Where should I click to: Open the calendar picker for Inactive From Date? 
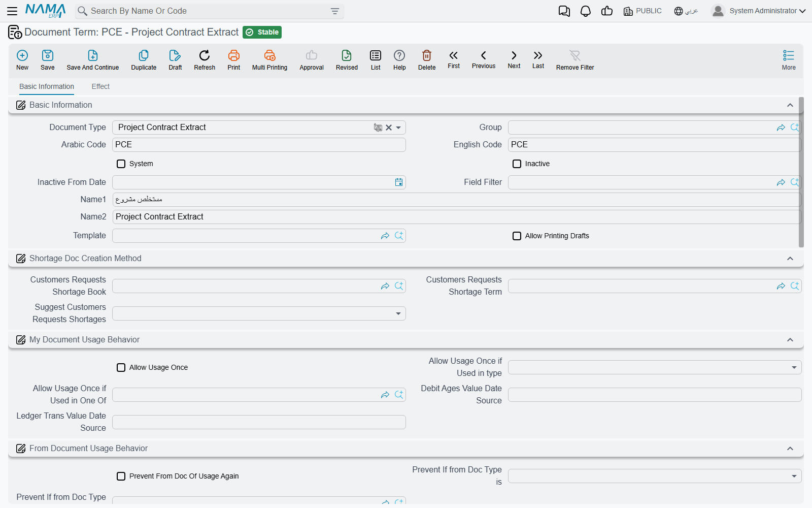tap(399, 182)
